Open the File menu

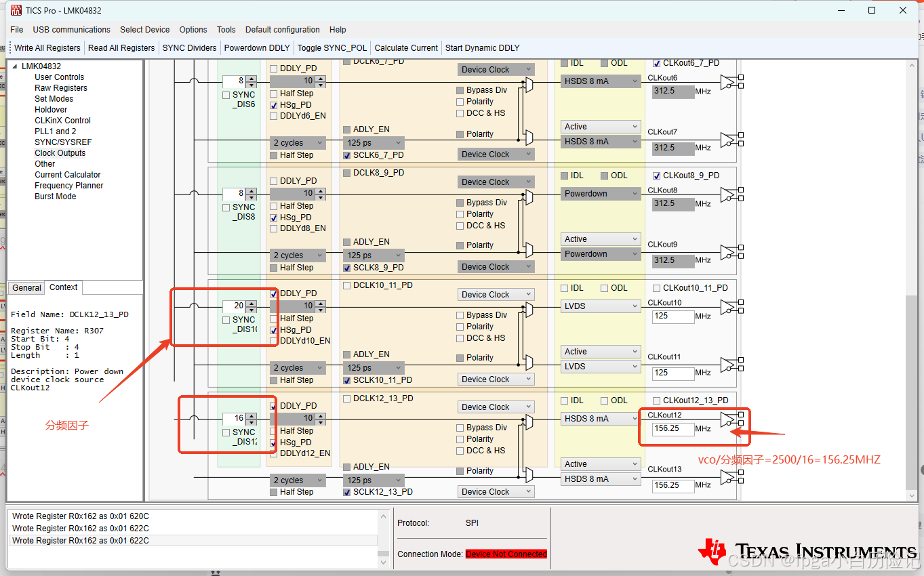tap(17, 30)
